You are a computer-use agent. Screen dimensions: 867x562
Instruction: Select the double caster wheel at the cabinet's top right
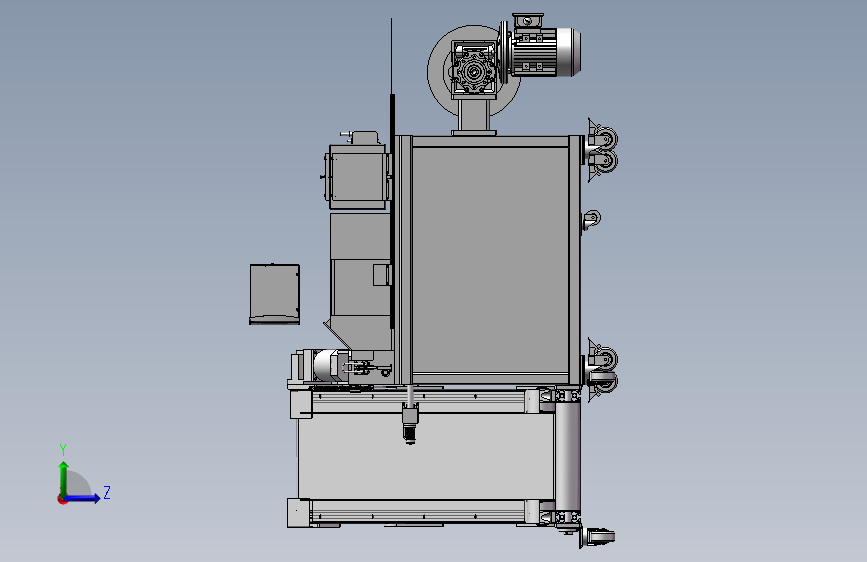pos(602,149)
